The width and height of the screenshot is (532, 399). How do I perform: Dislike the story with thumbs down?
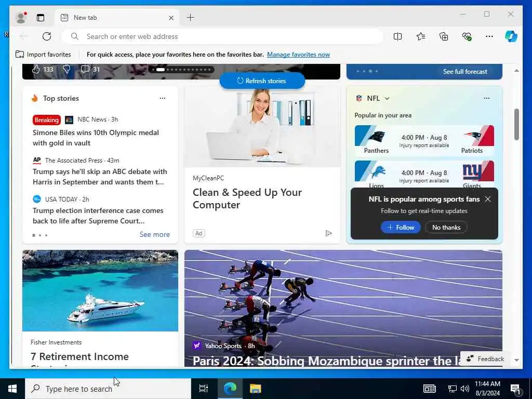point(66,69)
